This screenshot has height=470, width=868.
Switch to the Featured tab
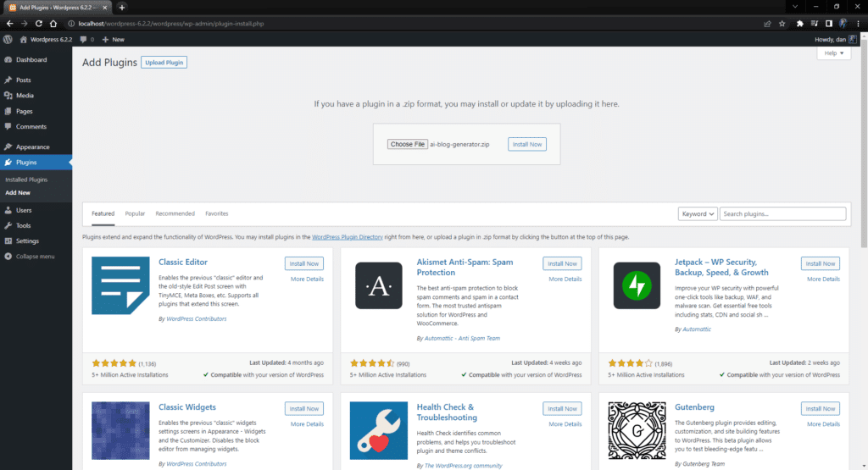click(103, 213)
